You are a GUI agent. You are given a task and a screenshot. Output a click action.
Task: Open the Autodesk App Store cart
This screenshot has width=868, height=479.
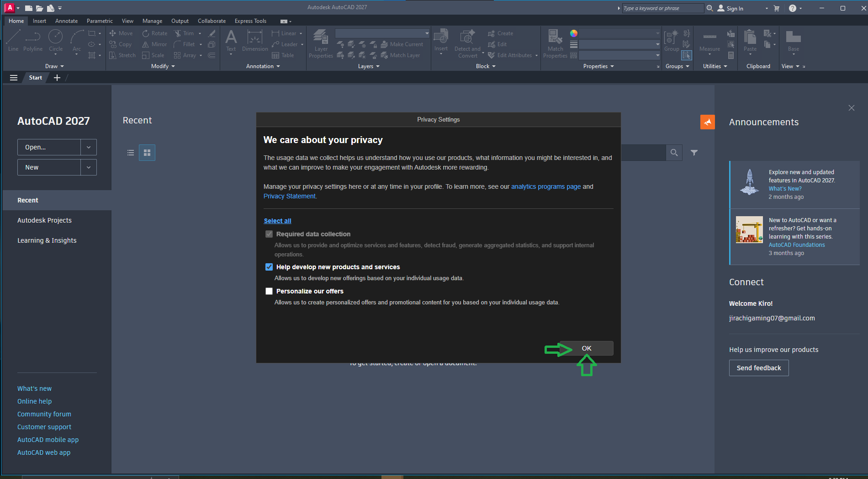point(777,8)
